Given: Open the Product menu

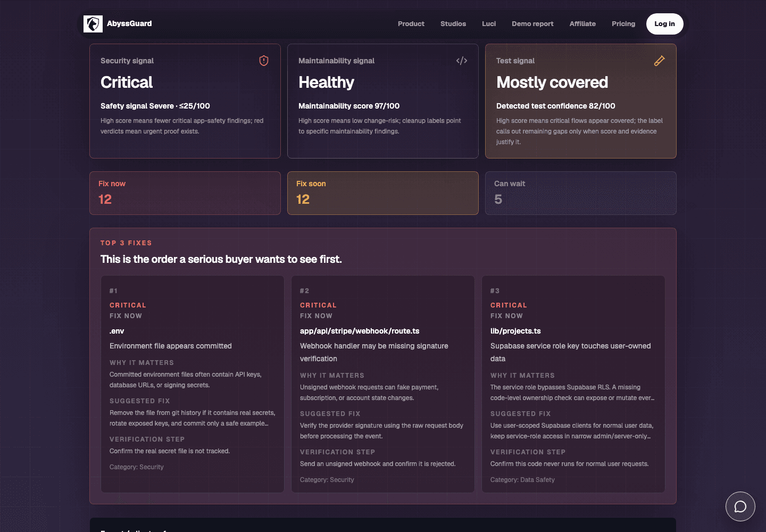Looking at the screenshot, I should coord(411,24).
